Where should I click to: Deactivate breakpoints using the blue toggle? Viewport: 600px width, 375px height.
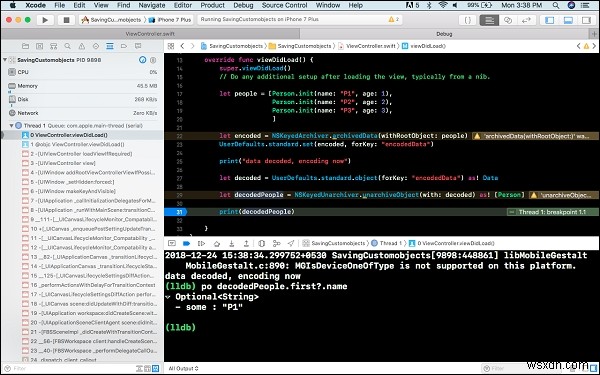click(186, 243)
